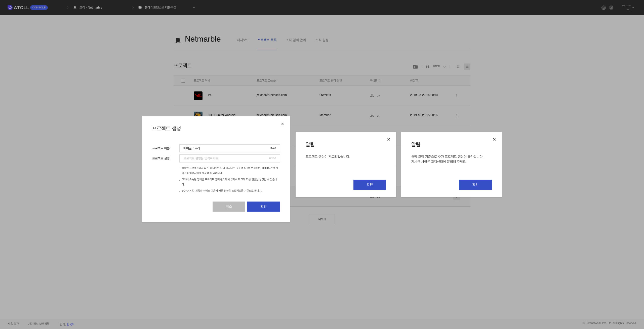Screen dimensions: 644x329
Task: Click 더보기 to load more projects
Action: pyautogui.click(x=322, y=219)
